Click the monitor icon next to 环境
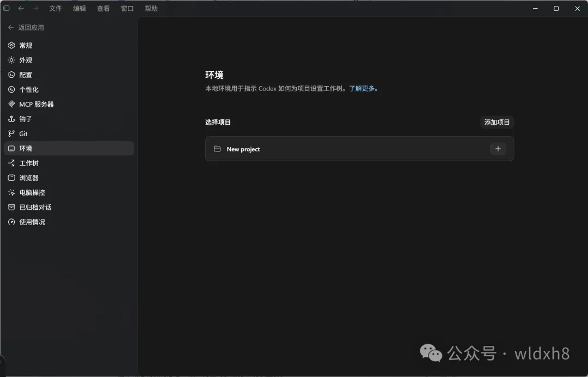The width and height of the screenshot is (588, 377). [x=11, y=148]
